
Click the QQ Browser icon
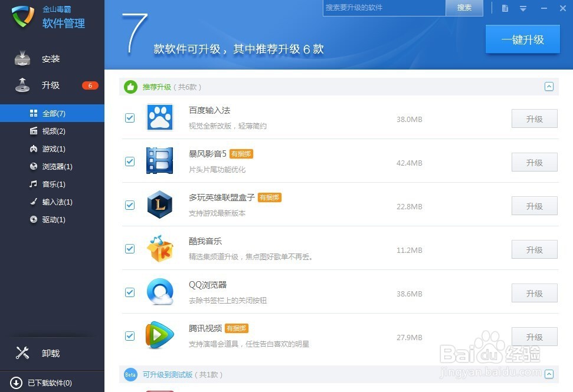coord(160,292)
